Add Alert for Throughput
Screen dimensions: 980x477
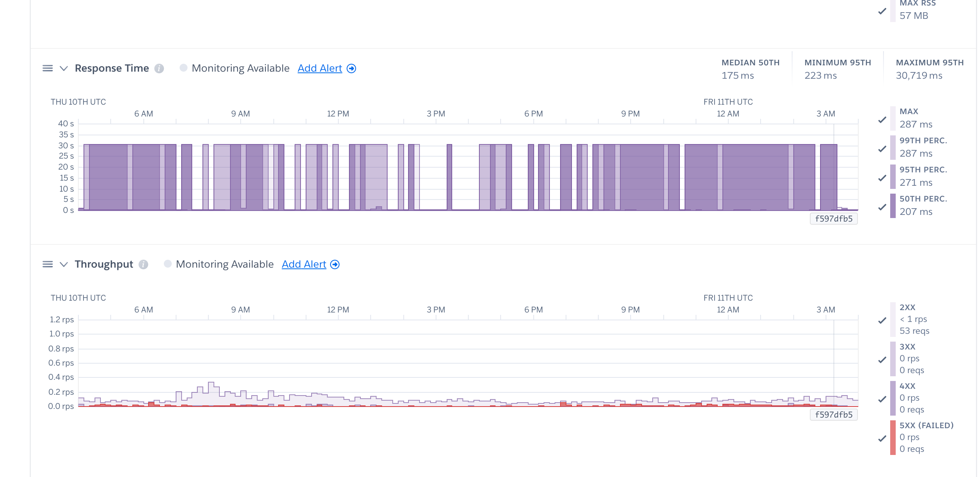pos(304,264)
